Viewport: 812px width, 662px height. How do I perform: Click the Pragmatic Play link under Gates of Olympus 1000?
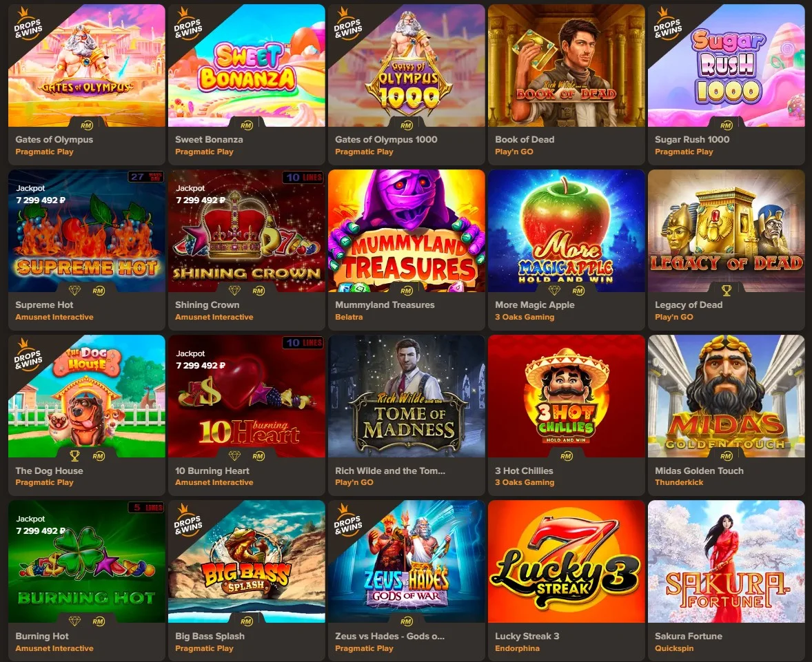364,152
